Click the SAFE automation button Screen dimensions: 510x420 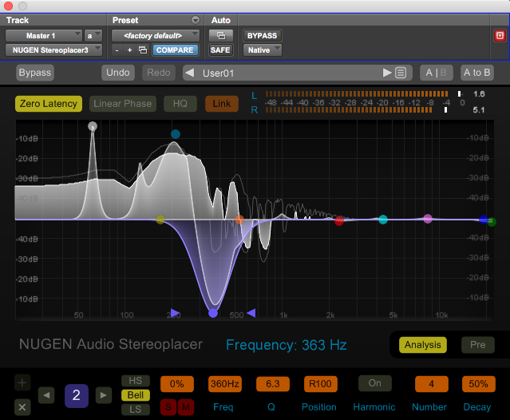(220, 50)
